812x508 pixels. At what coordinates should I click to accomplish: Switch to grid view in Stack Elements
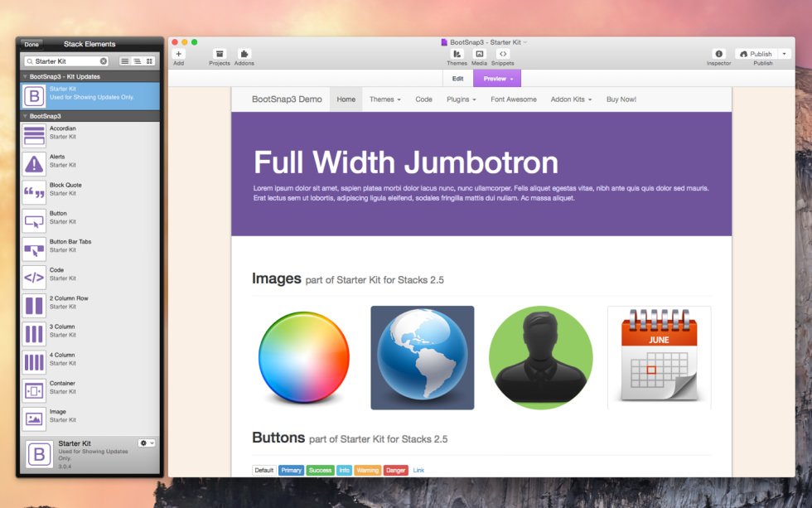coord(150,61)
